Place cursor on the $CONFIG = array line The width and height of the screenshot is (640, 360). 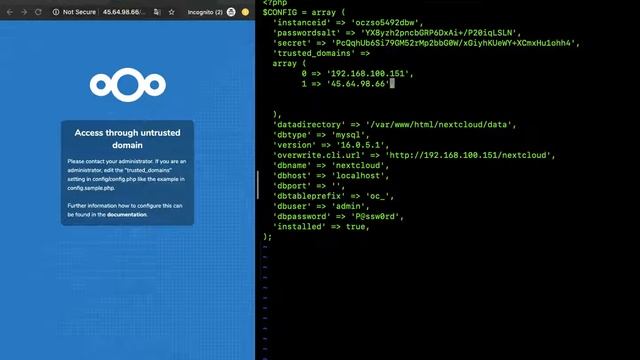(x=304, y=13)
